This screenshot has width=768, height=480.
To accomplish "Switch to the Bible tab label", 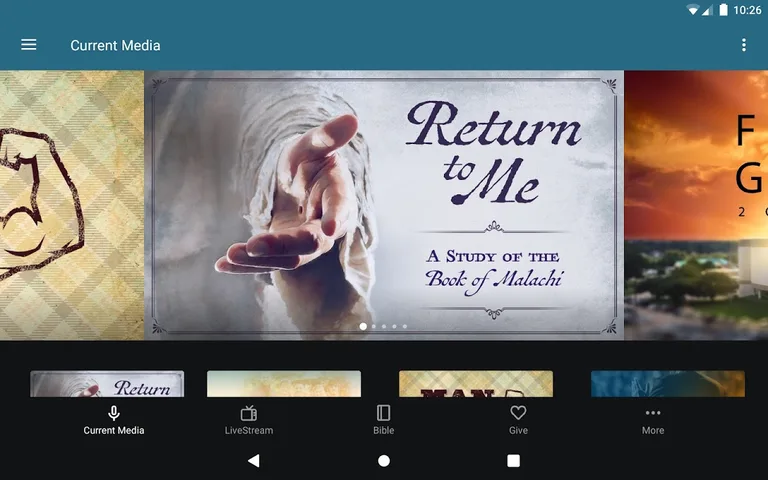I will tap(384, 431).
